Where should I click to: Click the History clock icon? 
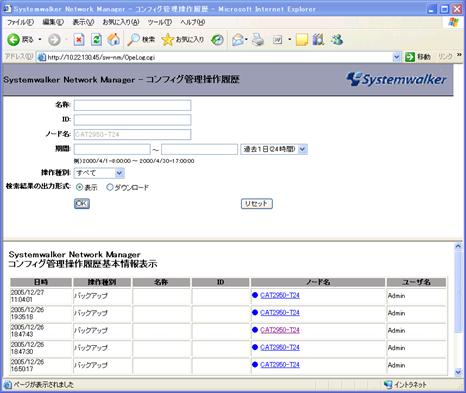pyautogui.click(x=217, y=40)
